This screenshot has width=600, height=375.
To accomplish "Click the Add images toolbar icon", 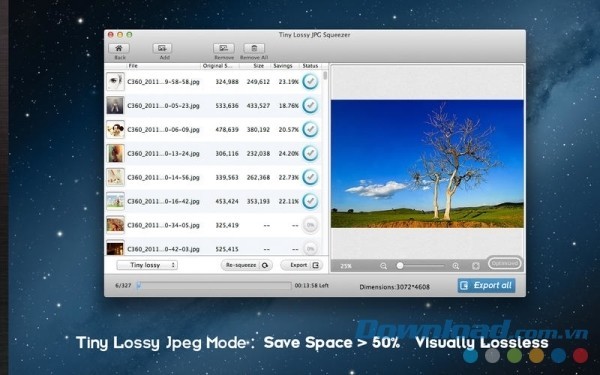I will (162, 48).
